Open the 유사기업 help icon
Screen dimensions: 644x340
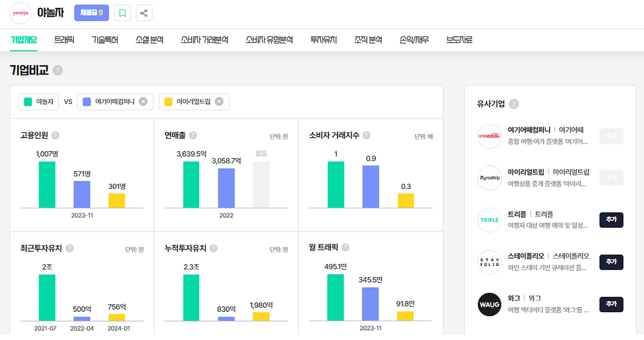coord(513,104)
